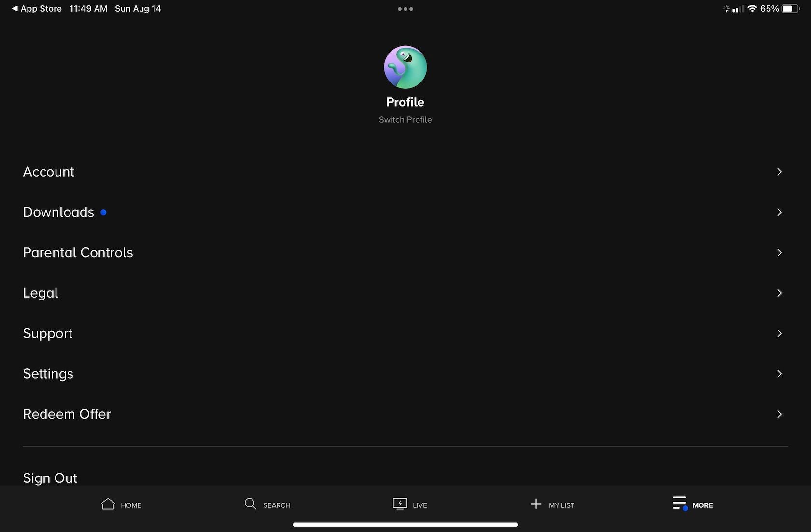Tap the Switch Profile link
The image size is (811, 532).
click(405, 120)
